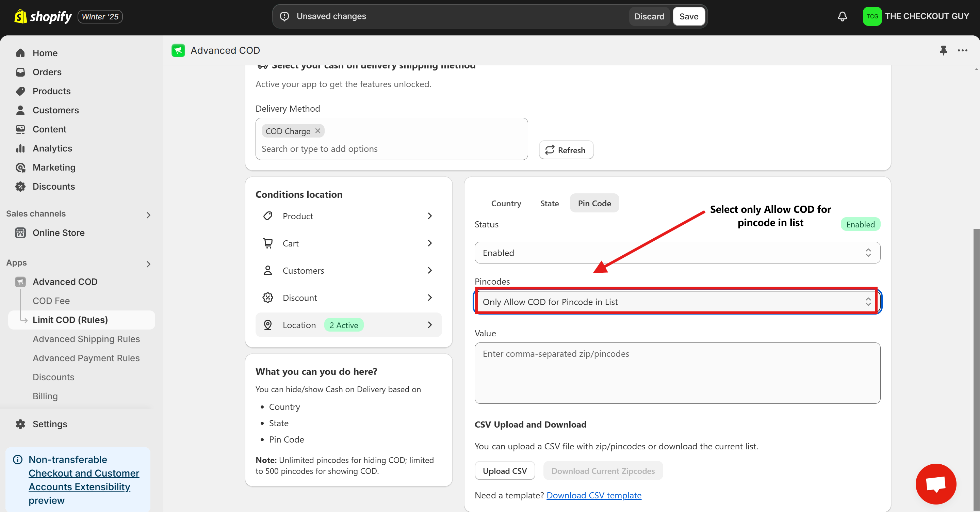Pin the Advanced COD app

(944, 50)
